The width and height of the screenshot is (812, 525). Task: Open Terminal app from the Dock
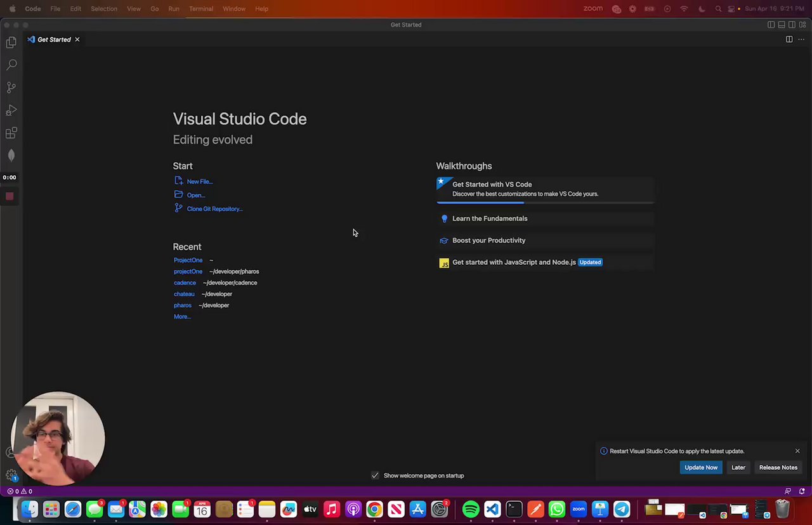pyautogui.click(x=514, y=509)
